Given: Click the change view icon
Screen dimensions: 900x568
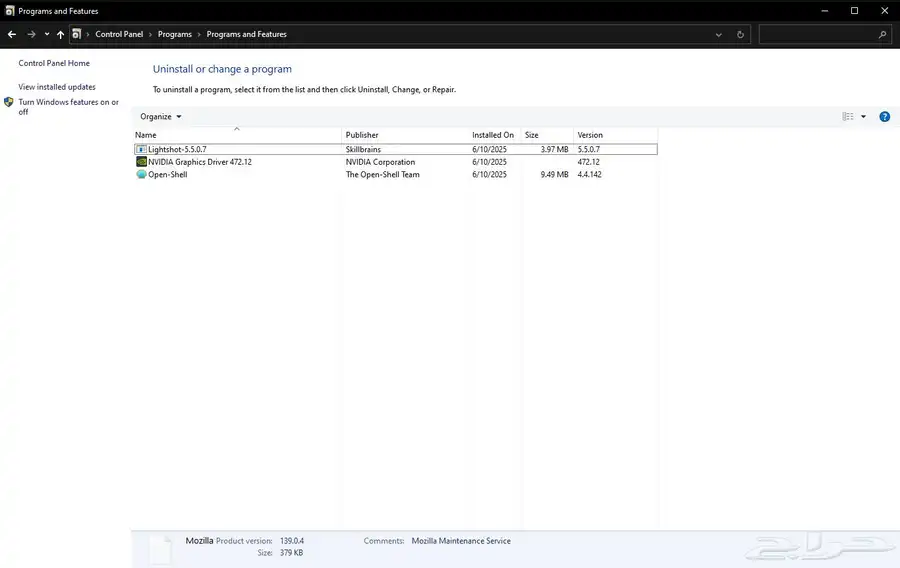Looking at the screenshot, I should [848, 116].
